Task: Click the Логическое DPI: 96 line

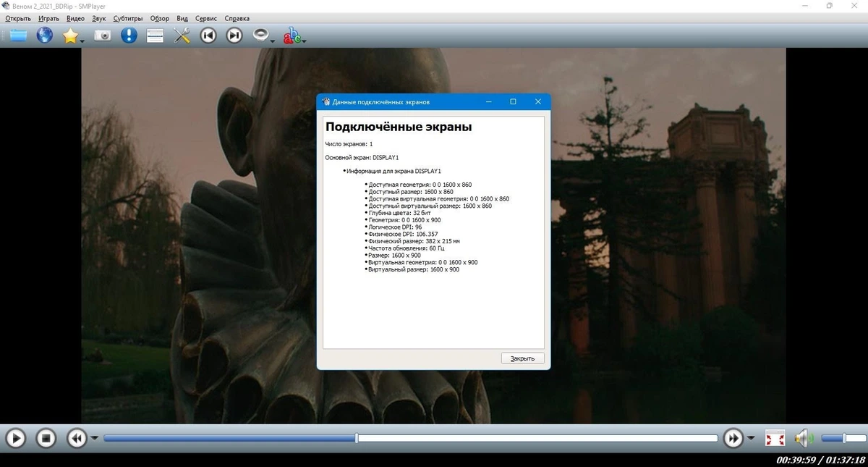Action: [395, 227]
